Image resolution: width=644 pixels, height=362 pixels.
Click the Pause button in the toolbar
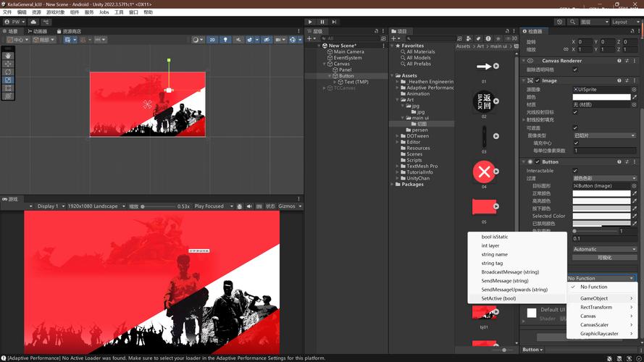pos(322,22)
